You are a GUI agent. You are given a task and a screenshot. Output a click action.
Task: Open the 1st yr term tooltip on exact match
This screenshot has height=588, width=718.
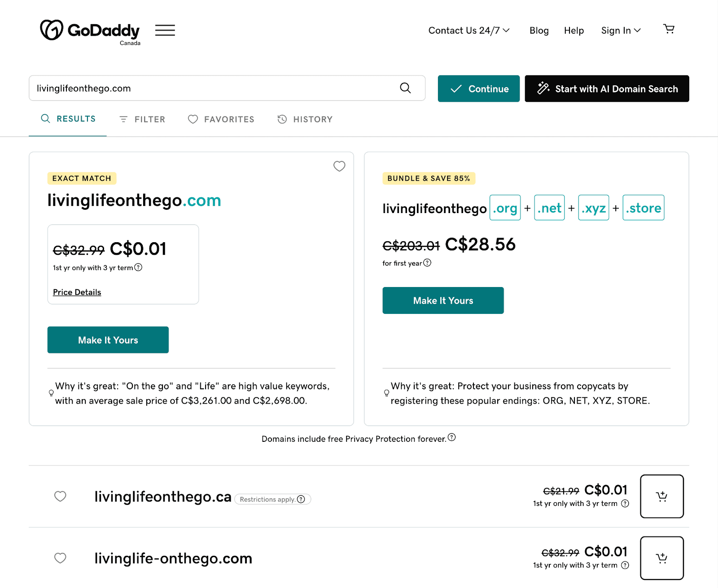tap(139, 267)
